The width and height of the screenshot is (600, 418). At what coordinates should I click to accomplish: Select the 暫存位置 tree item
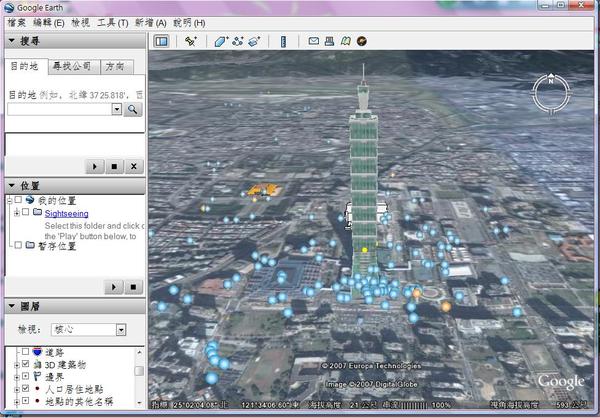tap(57, 246)
